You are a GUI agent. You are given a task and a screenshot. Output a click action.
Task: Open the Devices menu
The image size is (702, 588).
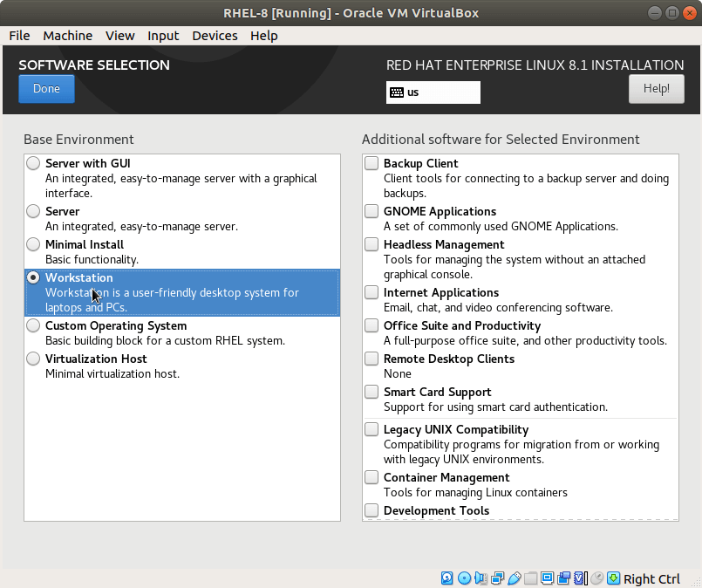[x=215, y=36]
